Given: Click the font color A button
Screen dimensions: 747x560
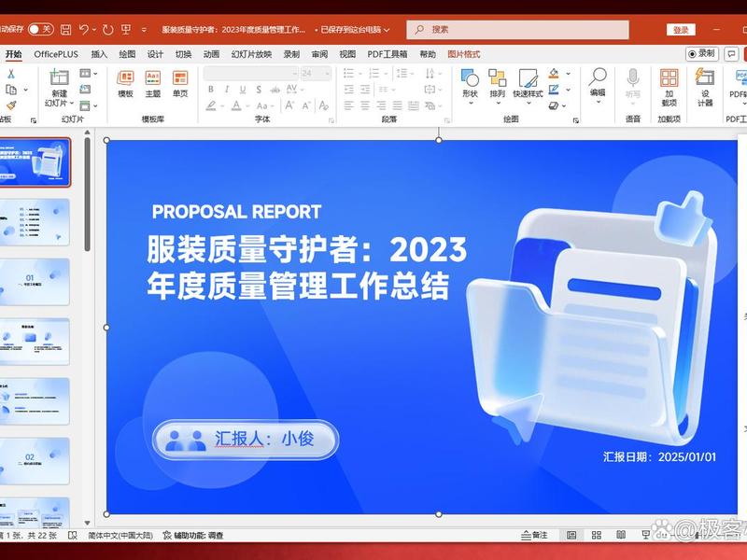Looking at the screenshot, I should [x=236, y=105].
